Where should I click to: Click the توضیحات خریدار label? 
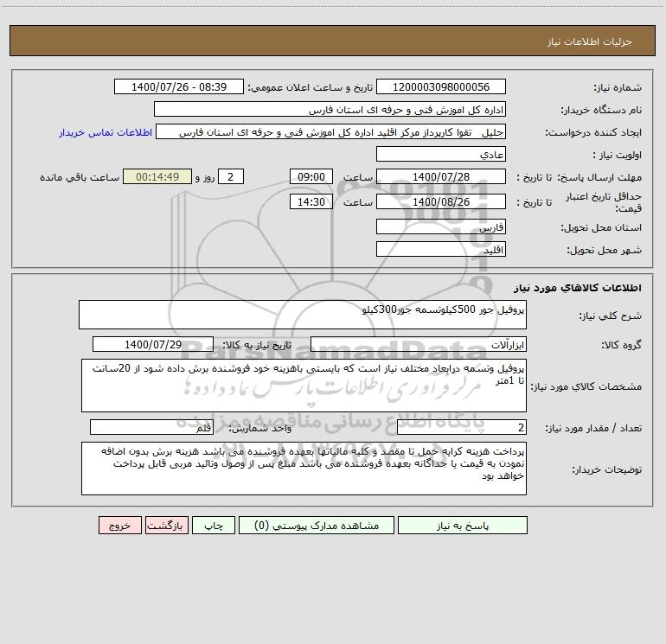[x=606, y=470]
